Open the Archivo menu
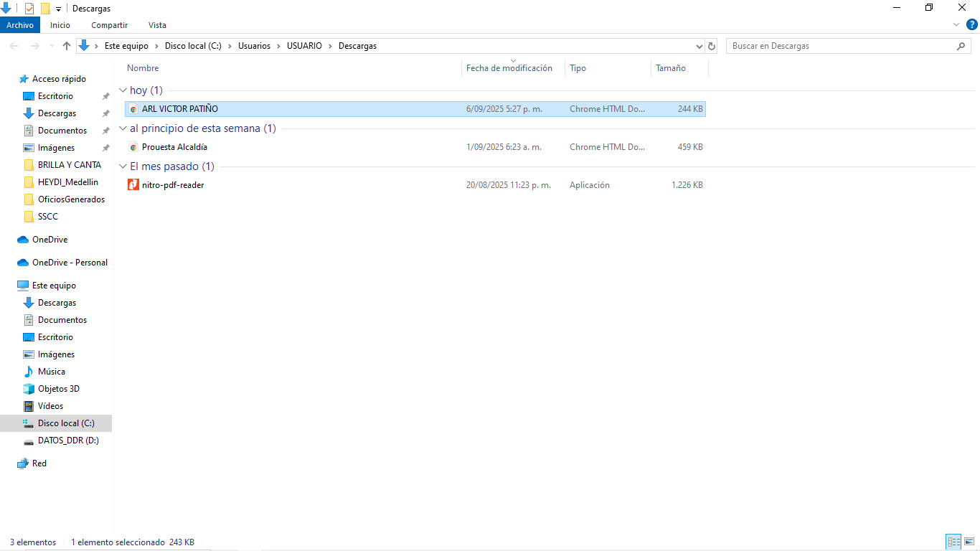The width and height of the screenshot is (980, 551). pyautogui.click(x=20, y=25)
